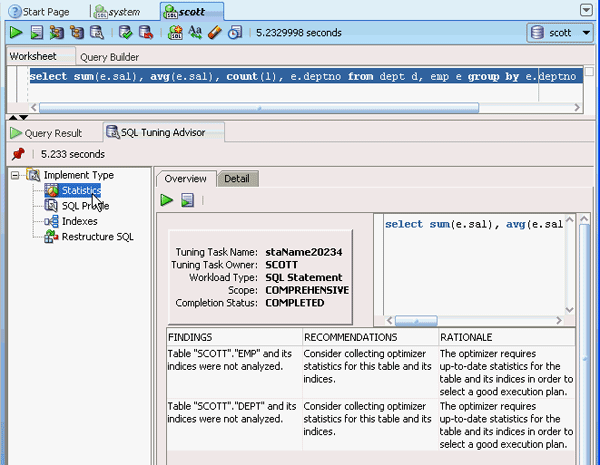Open the Overview tab
Viewport: 600px width, 465px height.
186,179
